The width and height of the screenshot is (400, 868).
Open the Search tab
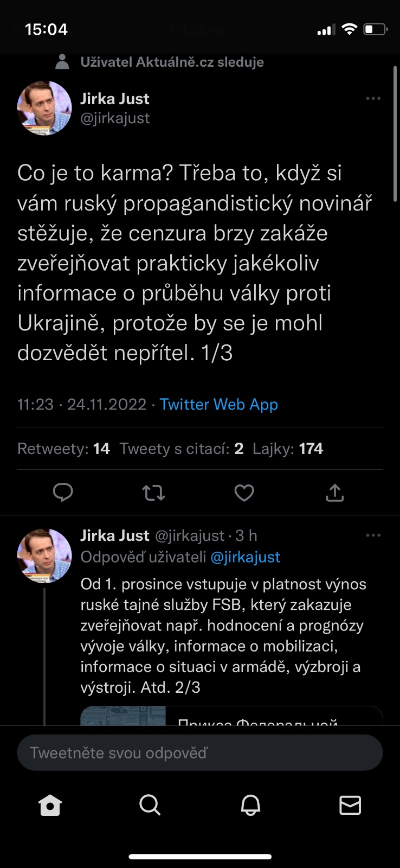tap(150, 805)
